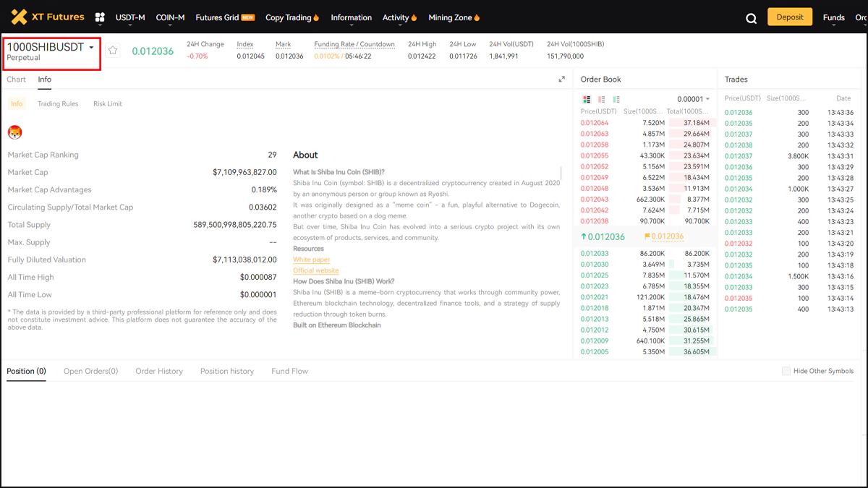
Task: Open the Funds menu
Action: click(x=834, y=17)
